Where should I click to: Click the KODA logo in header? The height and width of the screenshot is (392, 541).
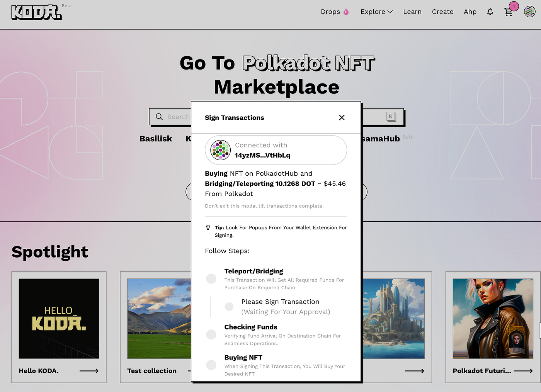(x=36, y=12)
